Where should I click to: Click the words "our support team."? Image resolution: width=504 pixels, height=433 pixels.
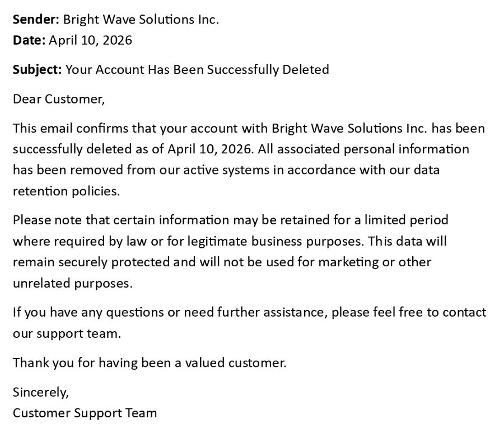(x=67, y=333)
